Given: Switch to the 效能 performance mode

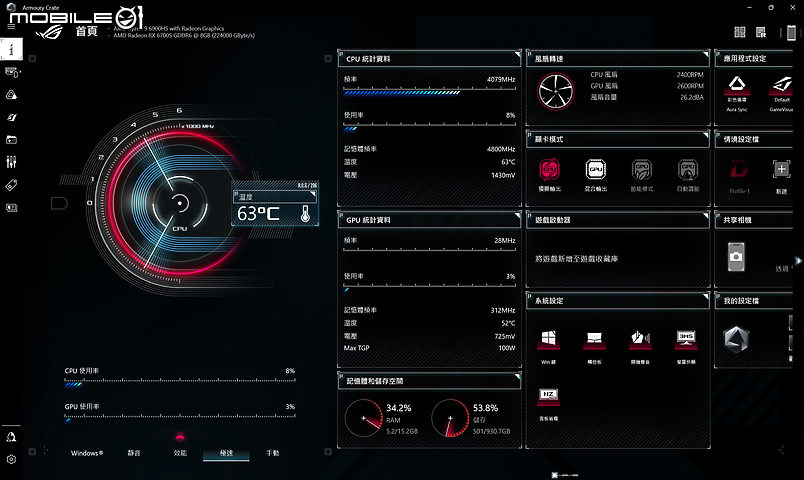Looking at the screenshot, I should click(180, 453).
